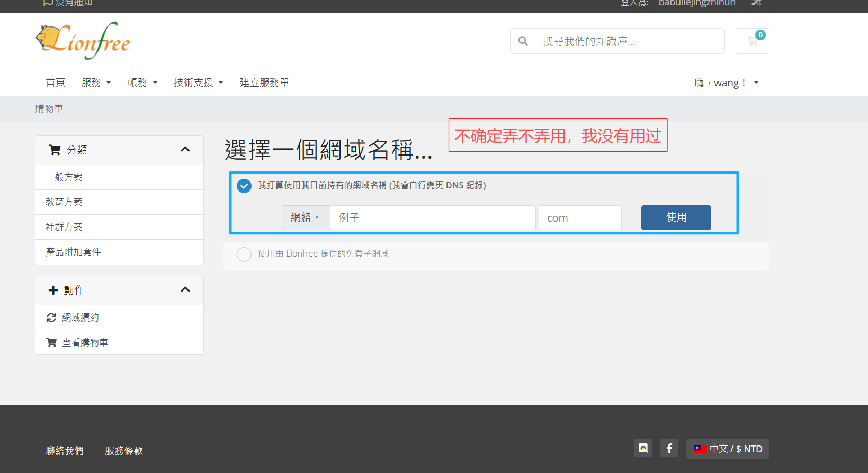868x473 pixels.
Task: Open the shopping cart icon button
Action: pos(752,41)
